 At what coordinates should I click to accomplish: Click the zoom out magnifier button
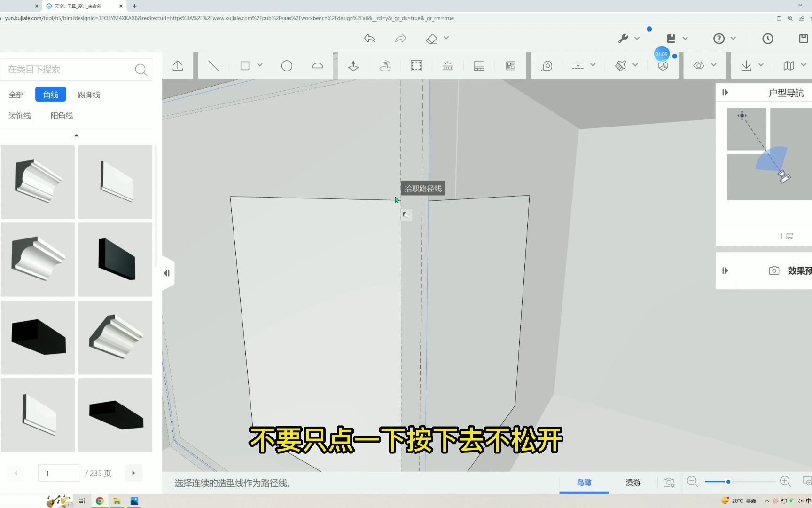(693, 482)
